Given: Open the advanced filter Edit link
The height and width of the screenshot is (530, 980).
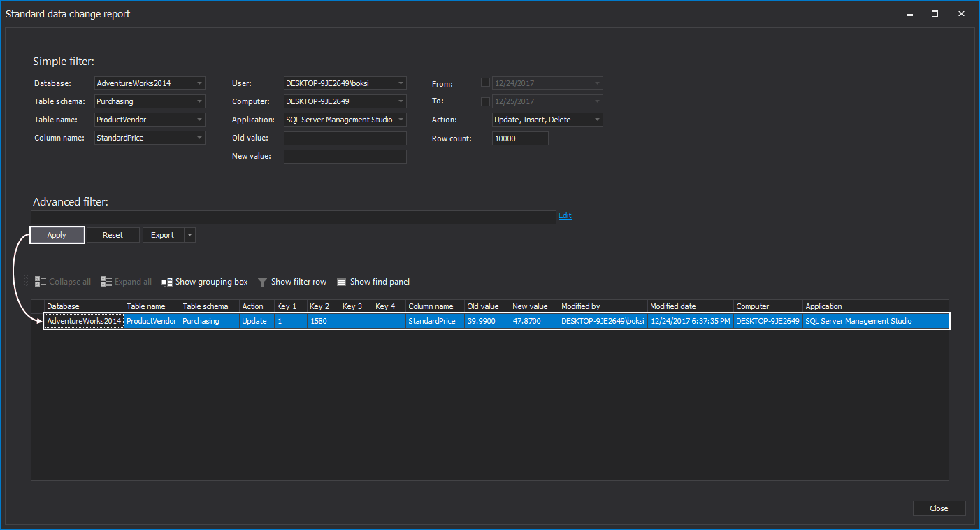Looking at the screenshot, I should point(565,215).
